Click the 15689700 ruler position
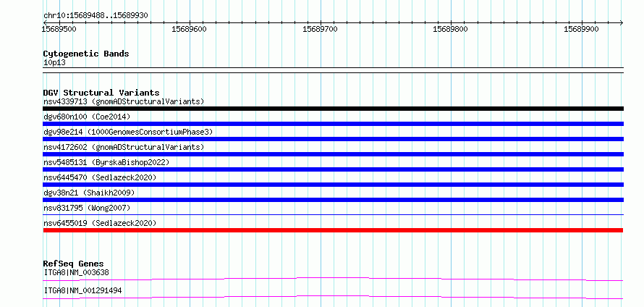644x307 pixels. click(320, 29)
